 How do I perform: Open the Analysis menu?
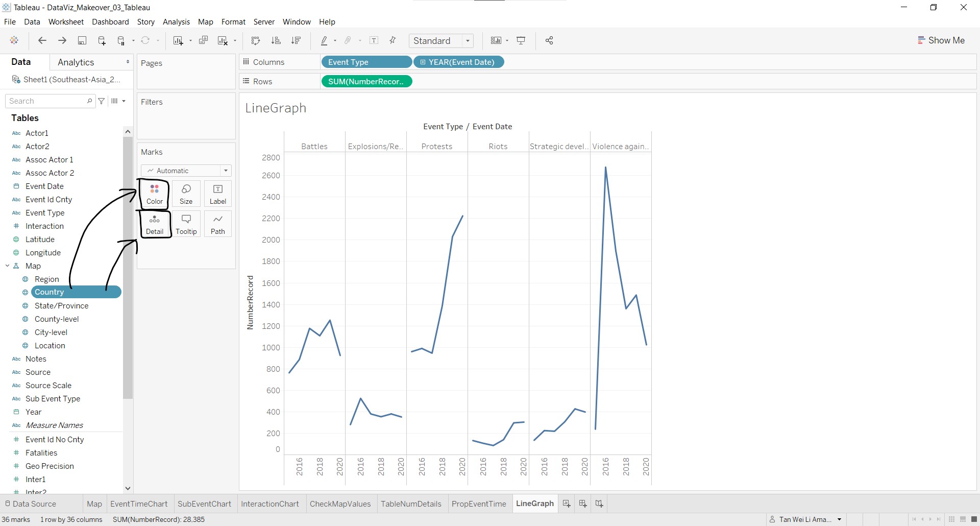[176, 22]
